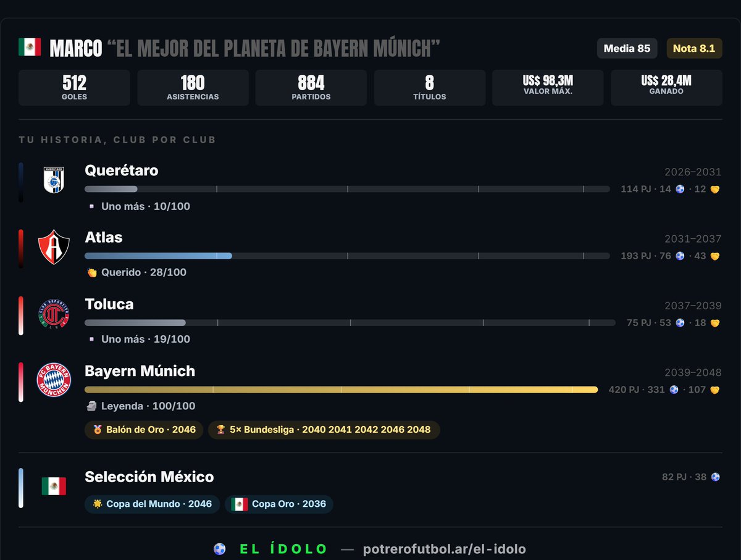741x560 pixels.
Task: Click the handshake icon in Atlas stats
Action: [x=715, y=256]
